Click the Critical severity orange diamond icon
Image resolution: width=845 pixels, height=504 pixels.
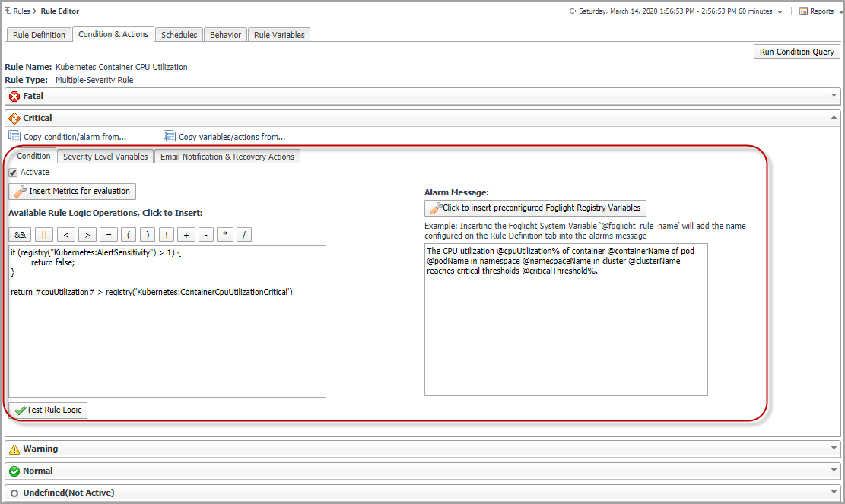[x=14, y=118]
